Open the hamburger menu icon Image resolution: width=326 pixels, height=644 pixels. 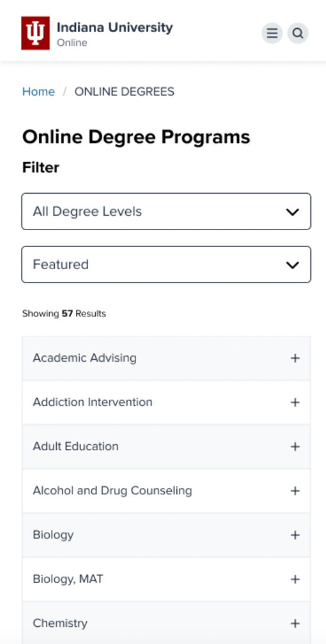pyautogui.click(x=272, y=33)
